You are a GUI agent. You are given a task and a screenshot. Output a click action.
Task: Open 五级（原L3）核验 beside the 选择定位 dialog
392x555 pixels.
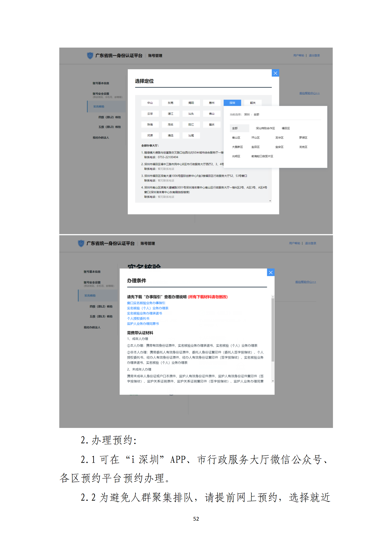pos(110,127)
